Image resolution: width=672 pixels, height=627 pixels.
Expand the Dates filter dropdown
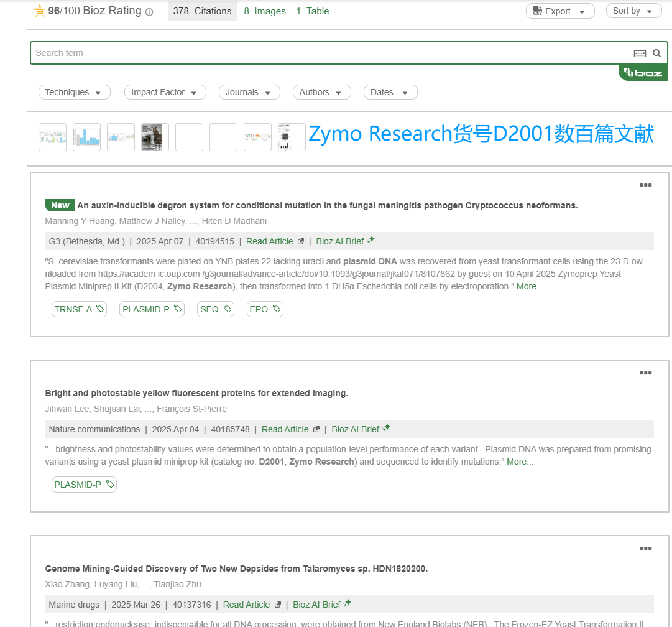pos(390,92)
